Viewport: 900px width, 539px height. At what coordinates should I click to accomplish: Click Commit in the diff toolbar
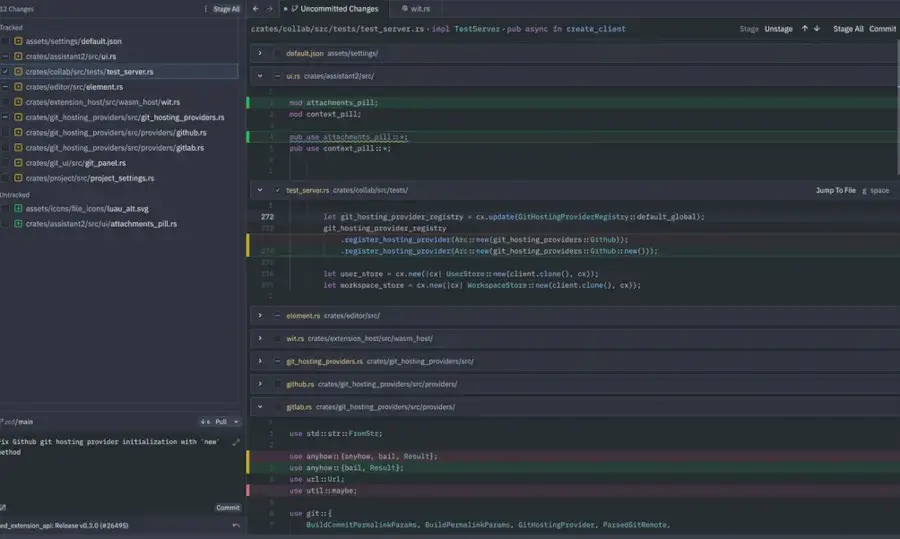click(x=882, y=29)
